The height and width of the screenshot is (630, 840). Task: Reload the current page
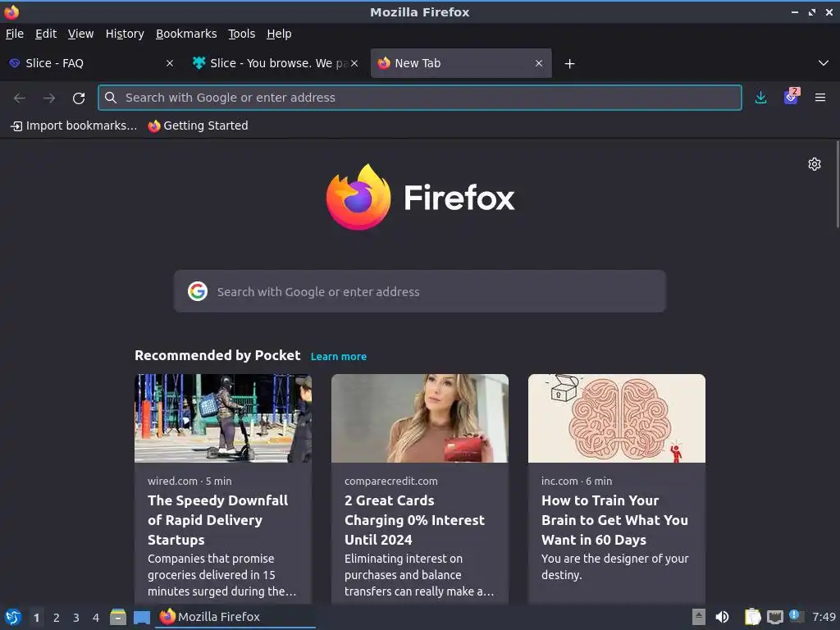(79, 98)
